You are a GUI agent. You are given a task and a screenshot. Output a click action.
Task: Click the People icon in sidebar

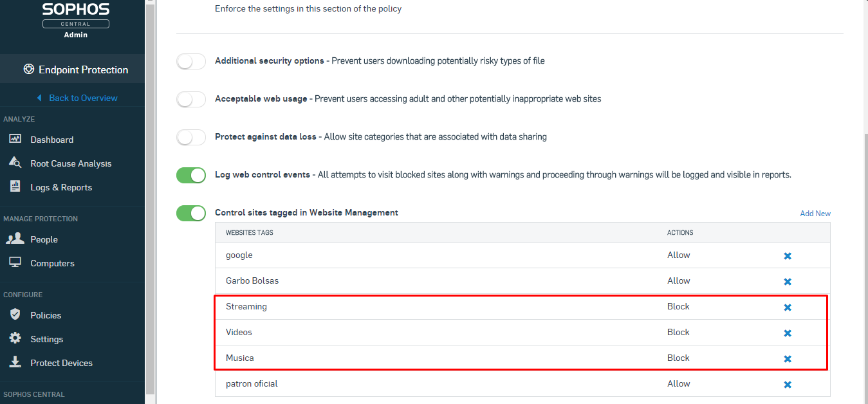point(15,239)
